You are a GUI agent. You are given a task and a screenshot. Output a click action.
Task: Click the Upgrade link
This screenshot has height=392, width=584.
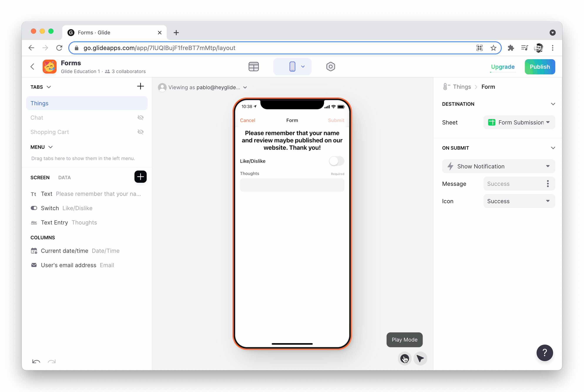pyautogui.click(x=502, y=67)
